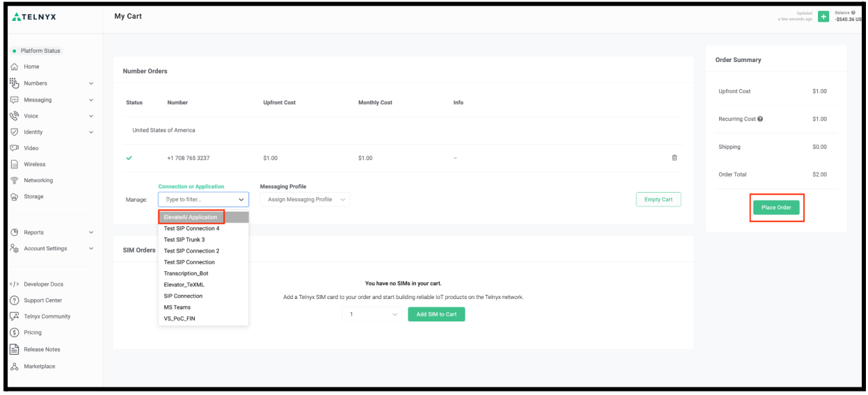Expand the Reports menu chevron
Viewport: 868px width, 395px height.
coord(91,232)
